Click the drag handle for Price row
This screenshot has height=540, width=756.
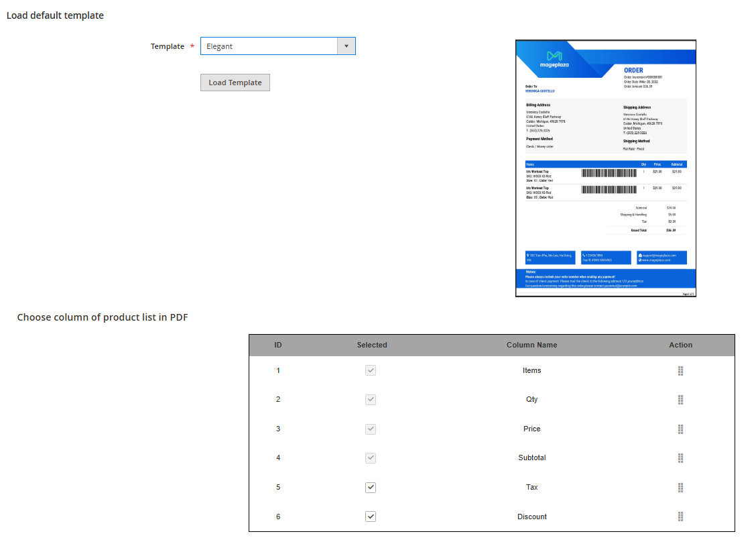(x=680, y=429)
